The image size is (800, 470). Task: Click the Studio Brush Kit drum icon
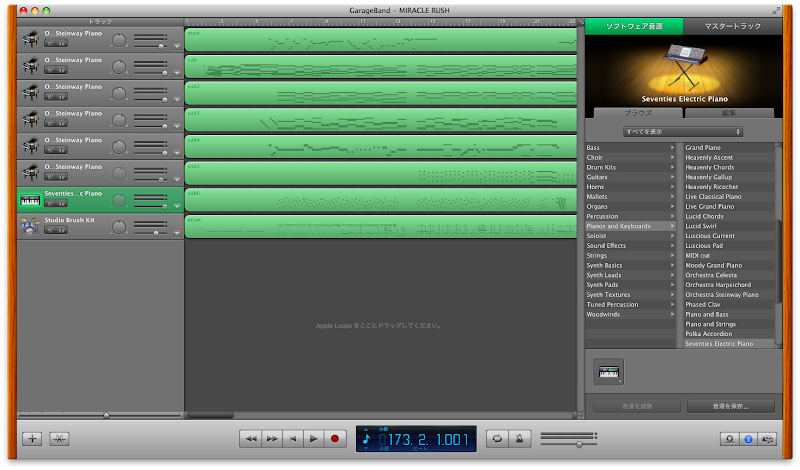pyautogui.click(x=30, y=227)
